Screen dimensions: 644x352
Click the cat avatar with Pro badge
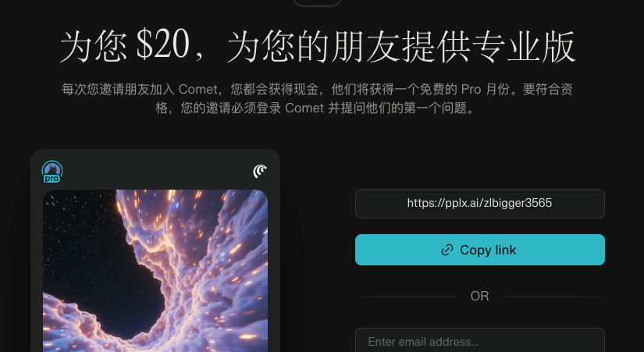point(52,170)
